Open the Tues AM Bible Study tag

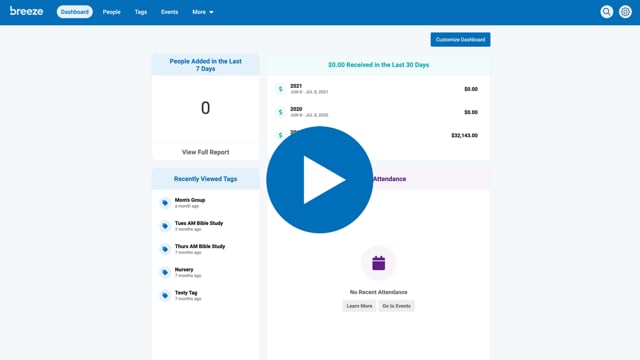click(x=199, y=223)
